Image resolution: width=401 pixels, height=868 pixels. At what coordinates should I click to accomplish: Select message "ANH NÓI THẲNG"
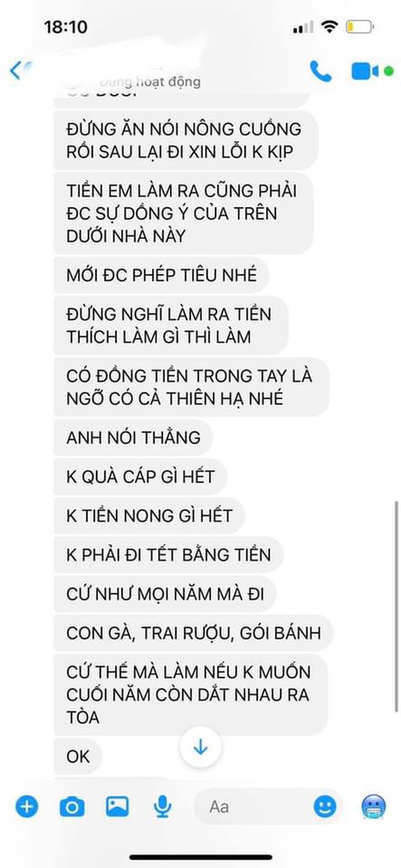134,437
